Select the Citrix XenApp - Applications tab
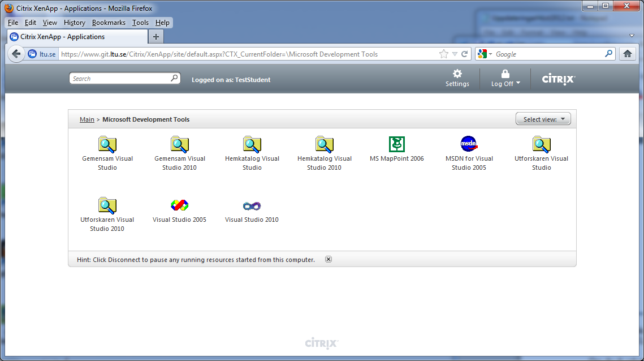The height and width of the screenshot is (361, 644). [x=77, y=37]
